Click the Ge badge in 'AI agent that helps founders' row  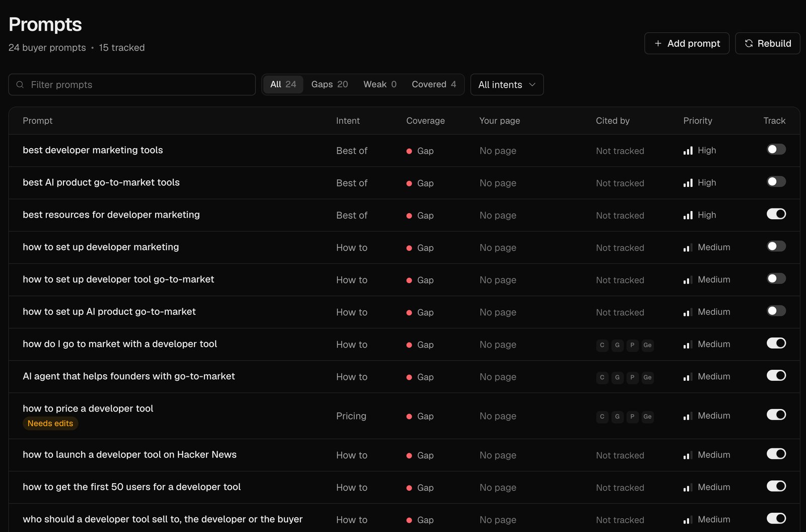click(x=647, y=377)
